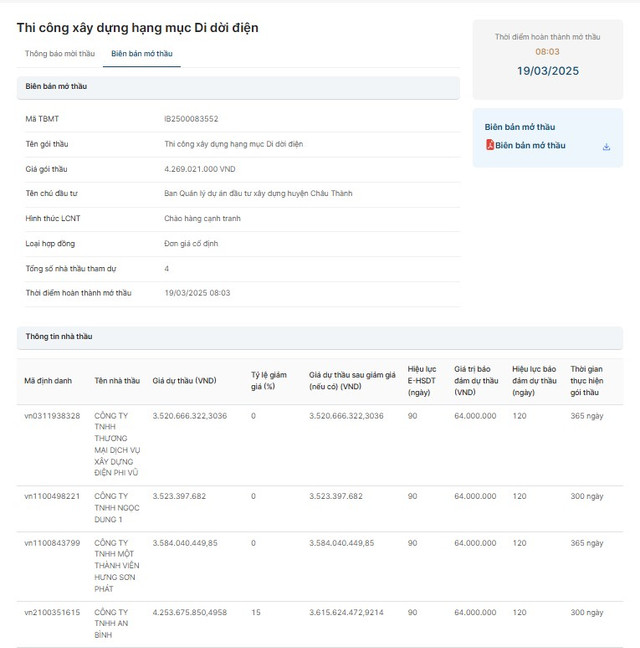Select the active Biên bản mở thầu tab
The height and width of the screenshot is (648, 640).
146,53
